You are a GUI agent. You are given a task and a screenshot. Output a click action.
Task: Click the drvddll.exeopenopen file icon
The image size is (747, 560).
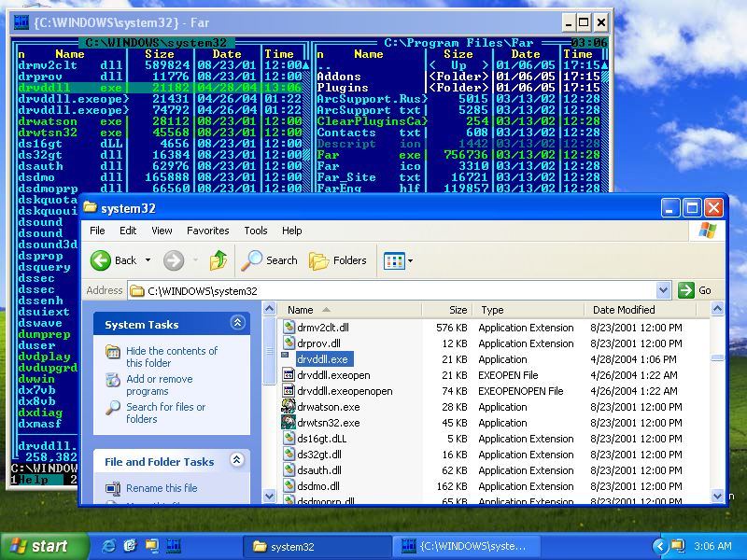pyautogui.click(x=289, y=390)
